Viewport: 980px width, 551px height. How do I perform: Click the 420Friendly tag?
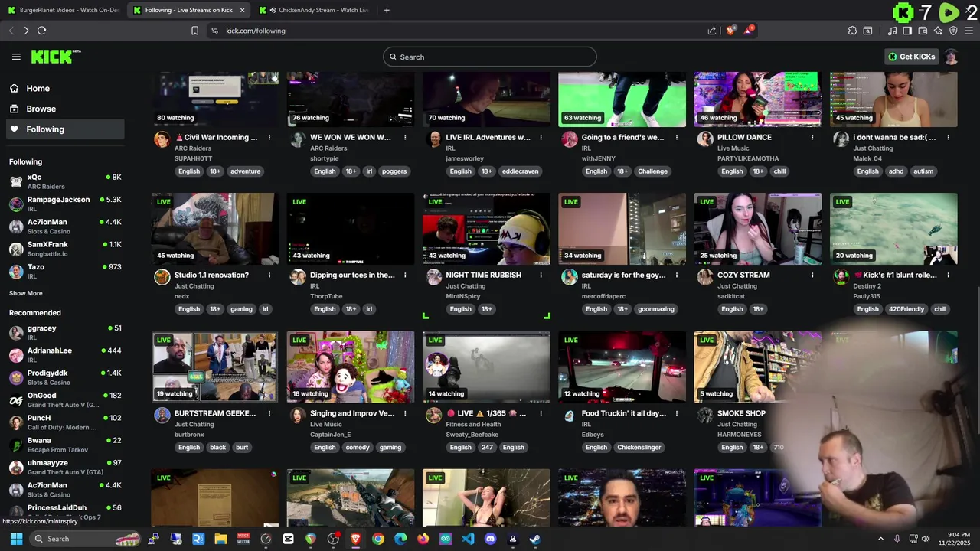pyautogui.click(x=906, y=309)
